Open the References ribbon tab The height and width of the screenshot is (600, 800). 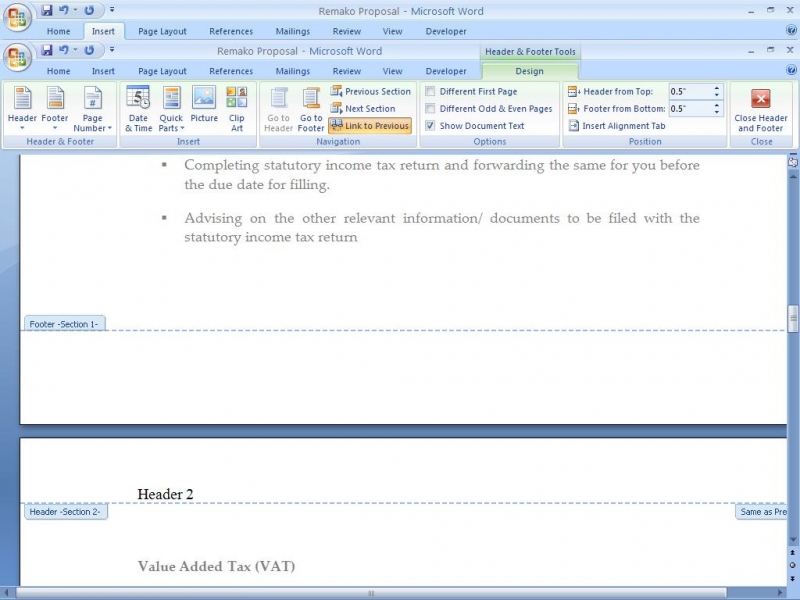pos(231,71)
